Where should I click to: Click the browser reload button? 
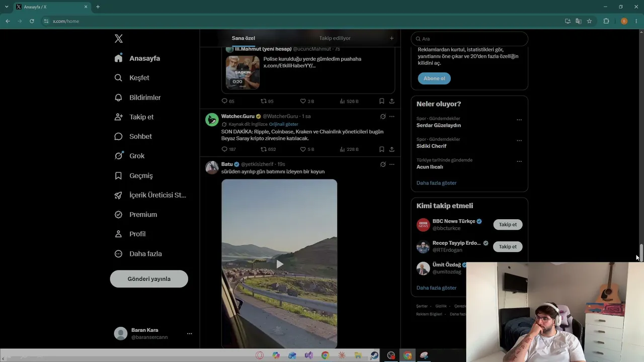point(32,21)
